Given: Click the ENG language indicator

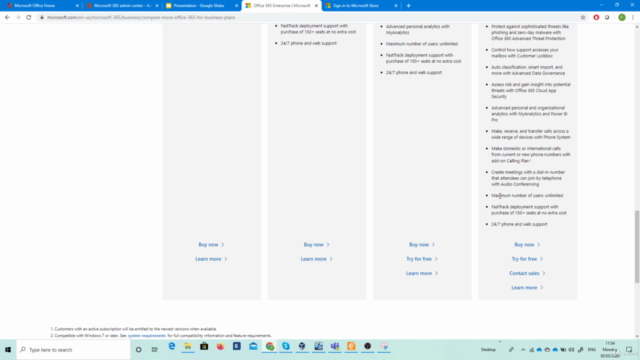Looking at the screenshot, I should pos(591,350).
